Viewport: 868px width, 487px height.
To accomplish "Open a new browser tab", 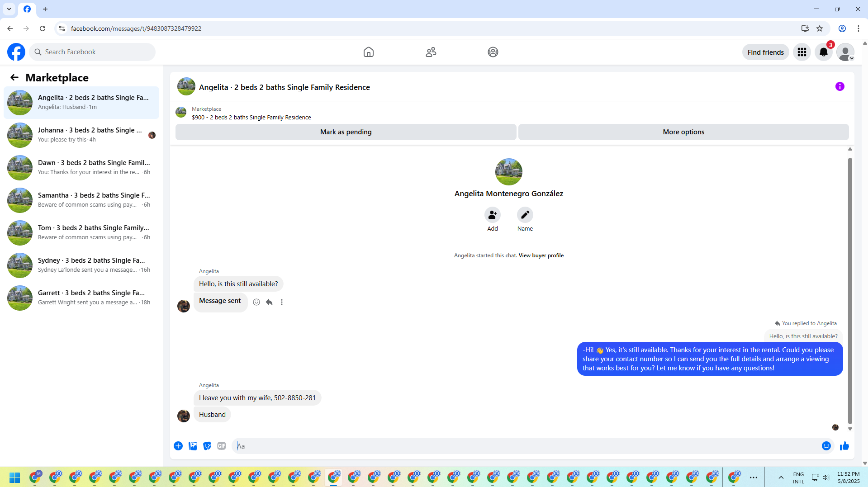I will 45,9.
